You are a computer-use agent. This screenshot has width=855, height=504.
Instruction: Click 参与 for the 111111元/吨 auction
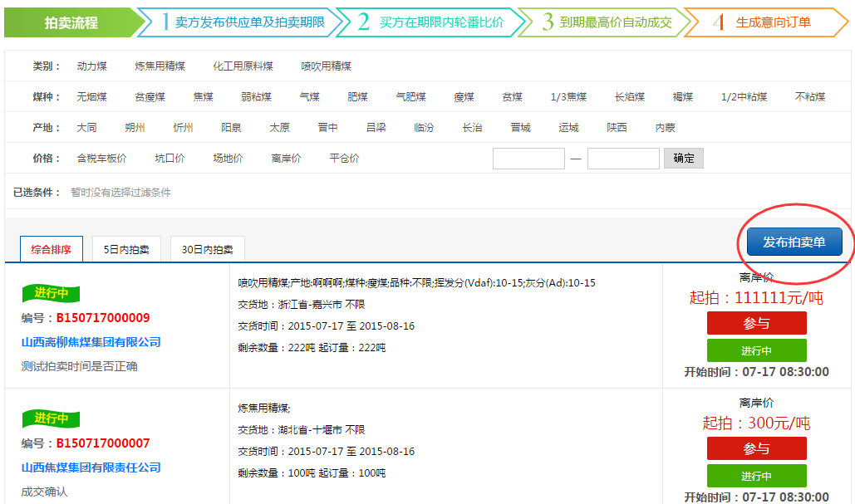756,323
